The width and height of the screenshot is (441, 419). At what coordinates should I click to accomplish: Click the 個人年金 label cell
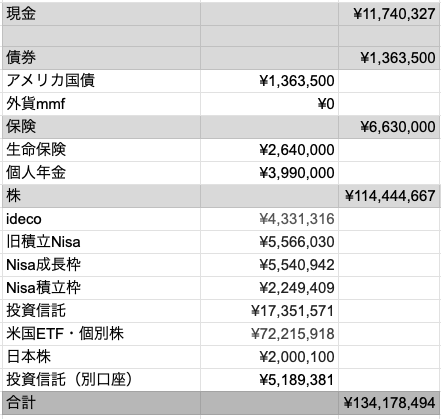[101, 173]
